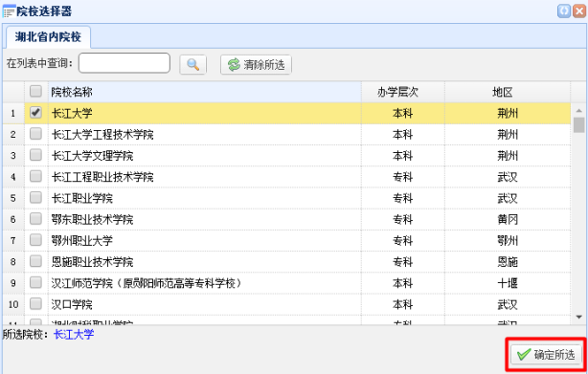588x374 pixels.
Task: Select the 长江大学工程技术学院 row text
Action: [102, 135]
